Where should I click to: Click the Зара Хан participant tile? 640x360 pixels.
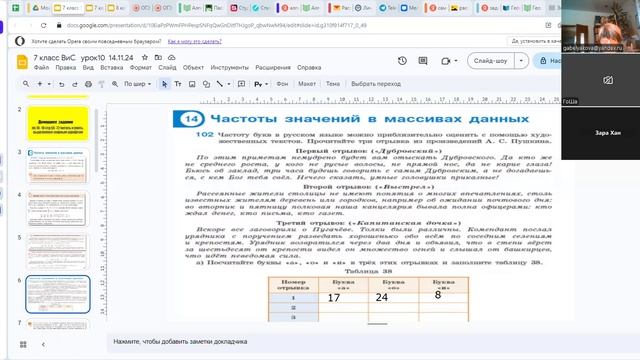(600, 133)
